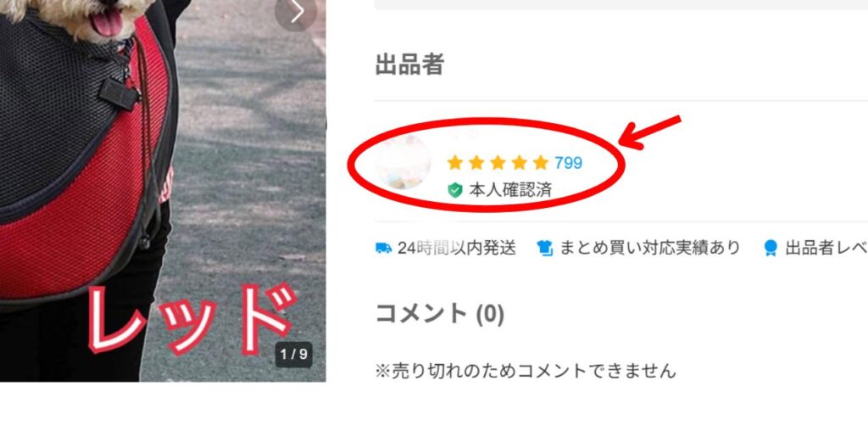
Task: Select the blue shirt bulk-purchase icon
Action: tap(545, 248)
